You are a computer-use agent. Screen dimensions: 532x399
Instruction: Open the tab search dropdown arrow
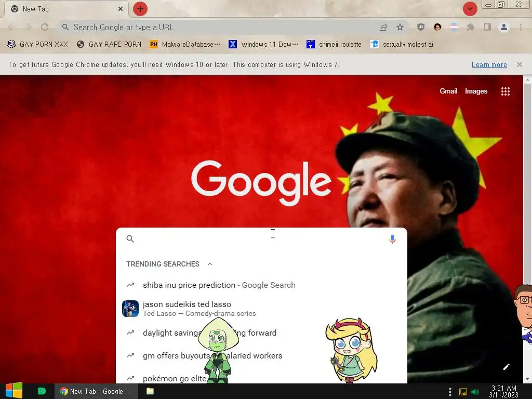pos(470,9)
